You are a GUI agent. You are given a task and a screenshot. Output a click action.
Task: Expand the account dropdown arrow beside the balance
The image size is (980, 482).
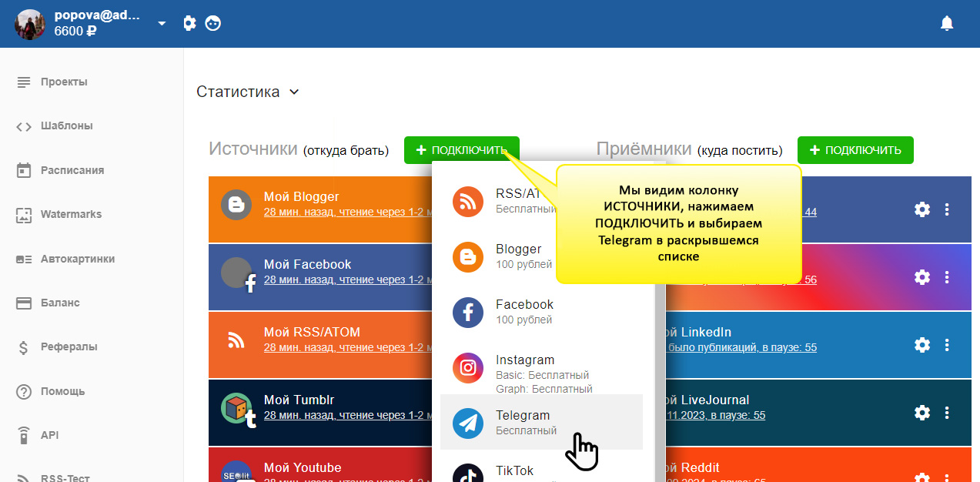click(162, 23)
